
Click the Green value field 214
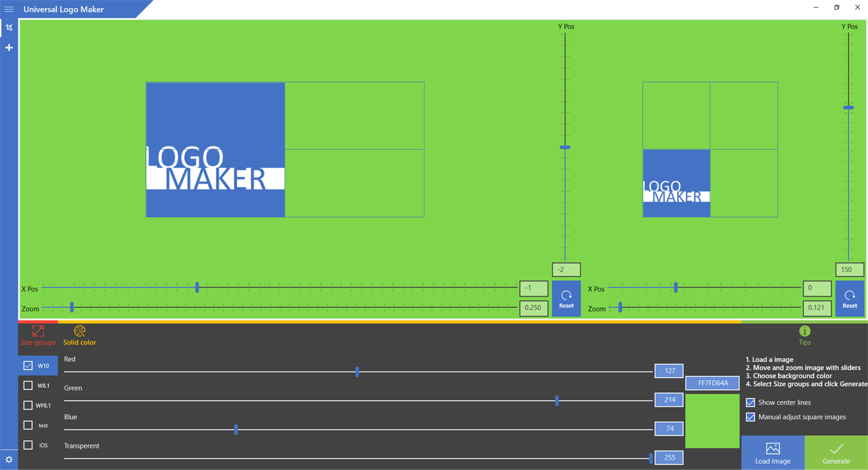[669, 400]
